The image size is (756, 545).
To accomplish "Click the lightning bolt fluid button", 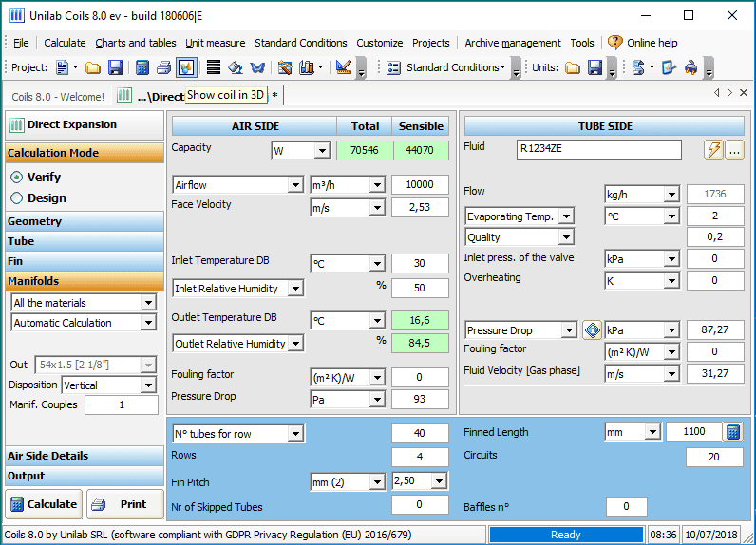I will click(712, 150).
